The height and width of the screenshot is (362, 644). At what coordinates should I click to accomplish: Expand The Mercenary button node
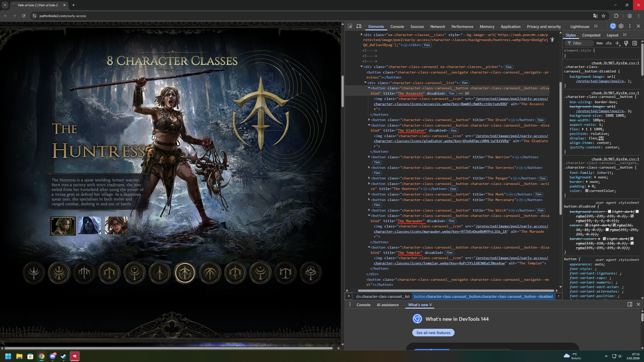(x=369, y=200)
